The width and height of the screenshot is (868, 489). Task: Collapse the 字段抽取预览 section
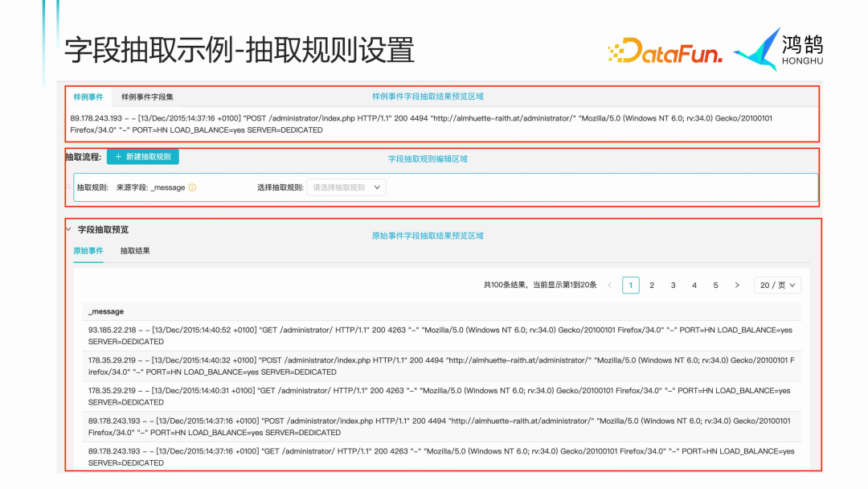[73, 229]
